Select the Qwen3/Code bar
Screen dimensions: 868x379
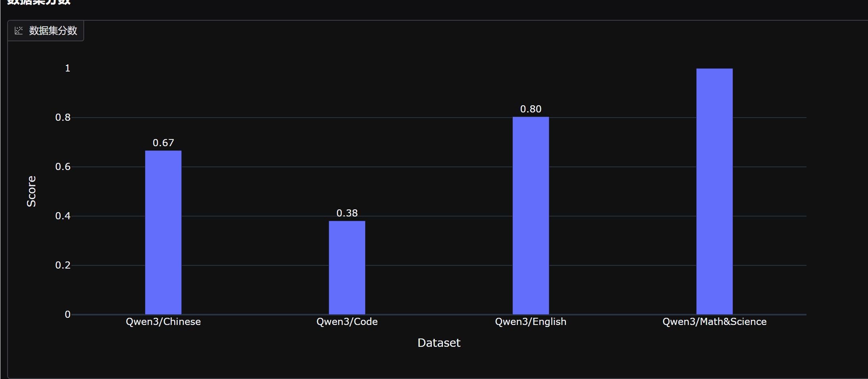pos(347,267)
